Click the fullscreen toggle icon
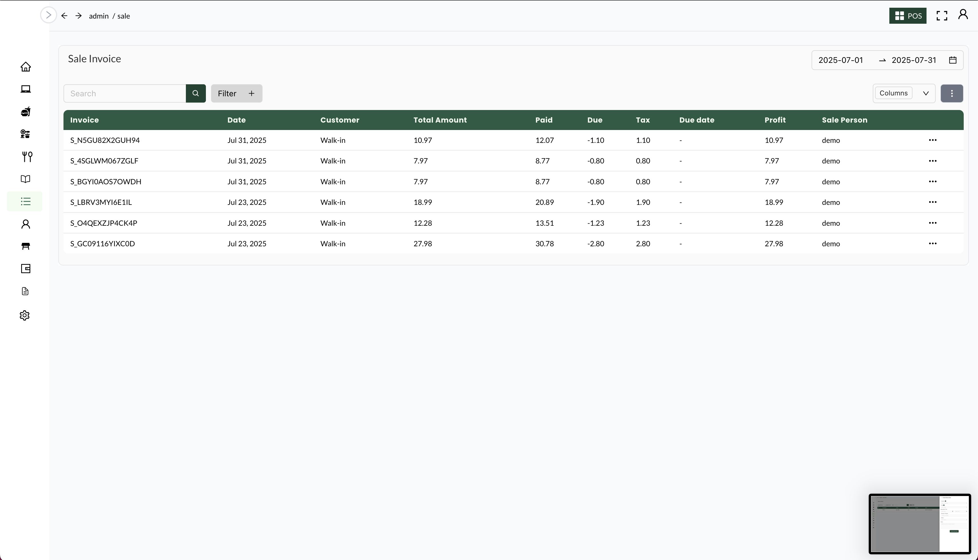Screen dimensions: 978x560 click(x=941, y=16)
